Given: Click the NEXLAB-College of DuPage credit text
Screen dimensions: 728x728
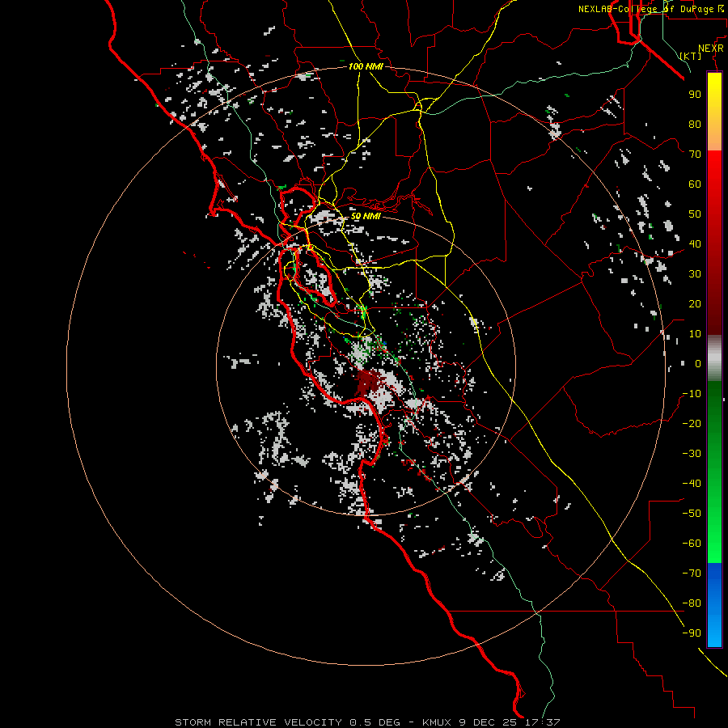Looking at the screenshot, I should [650, 9].
